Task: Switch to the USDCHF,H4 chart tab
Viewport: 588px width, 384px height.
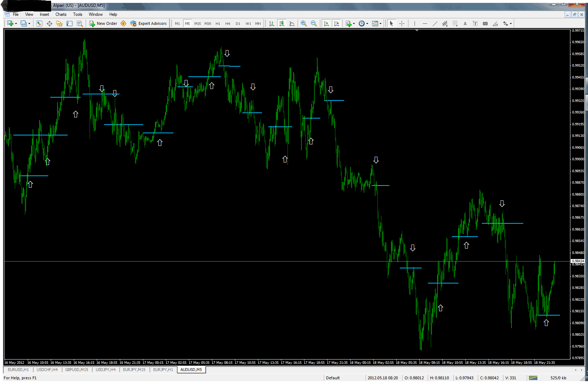Action: pyautogui.click(x=47, y=370)
